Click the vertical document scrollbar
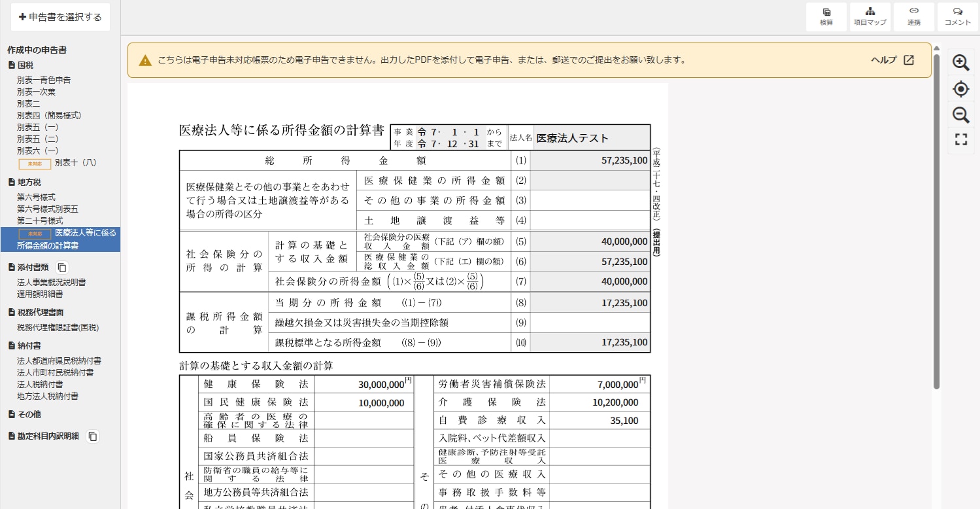 (x=936, y=222)
